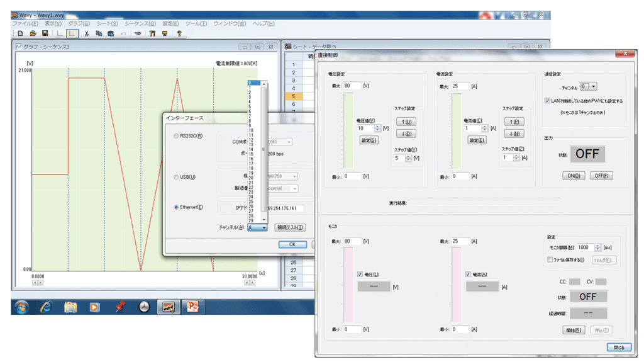Screen dimensions: 644x364
Task: Click the 接続テスト(T) button
Action: pos(290,227)
